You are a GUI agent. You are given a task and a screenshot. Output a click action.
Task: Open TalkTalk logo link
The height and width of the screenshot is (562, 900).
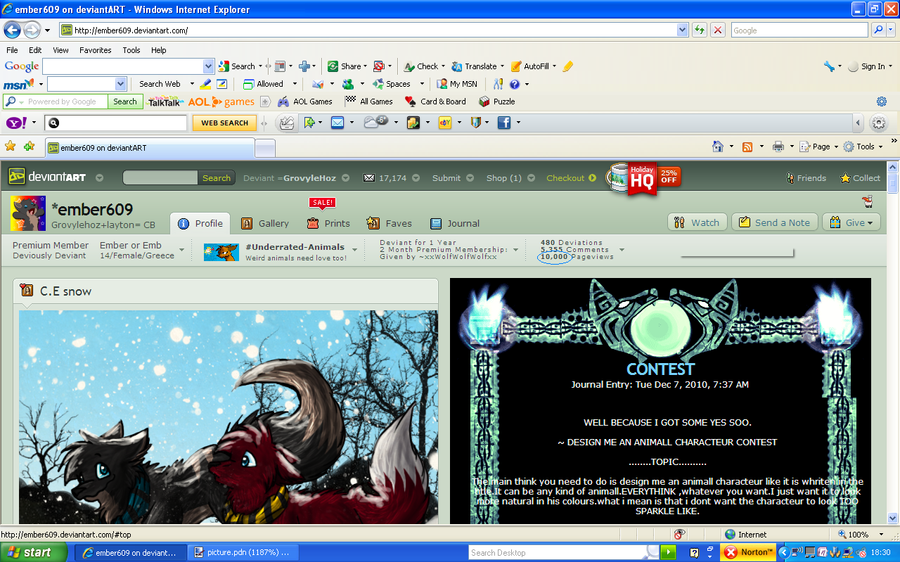[165, 102]
